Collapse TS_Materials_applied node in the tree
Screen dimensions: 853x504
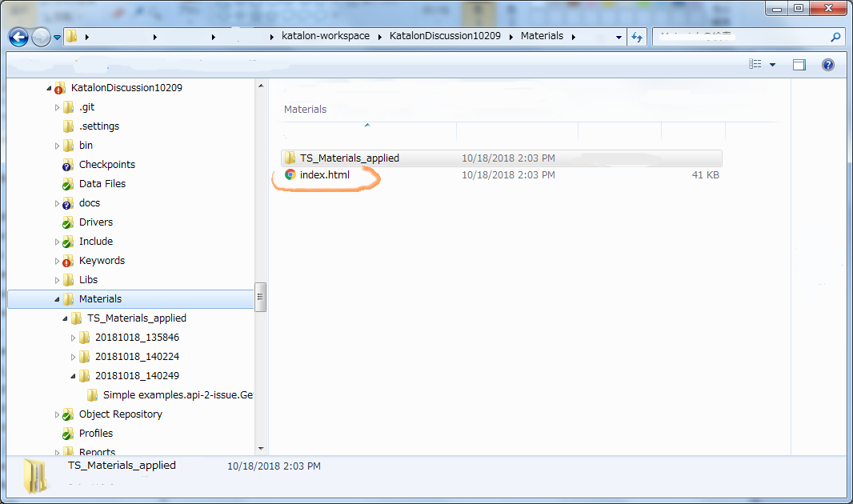point(65,318)
